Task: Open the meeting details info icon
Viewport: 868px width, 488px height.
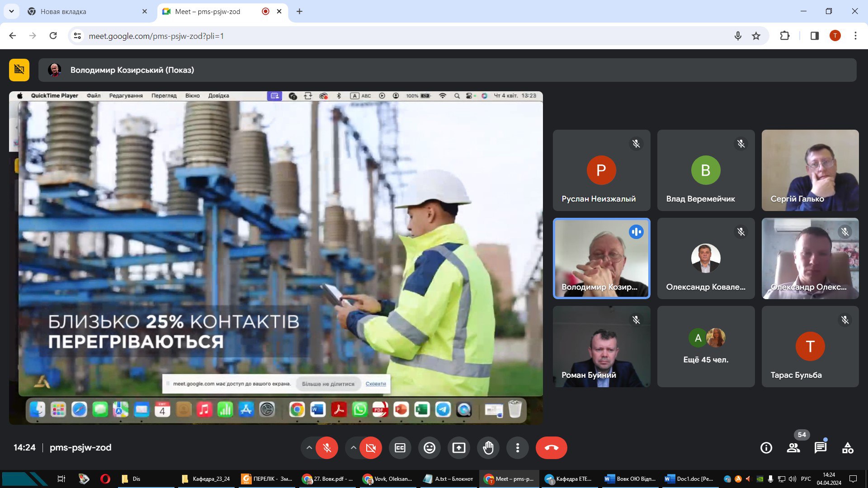Action: point(766,448)
